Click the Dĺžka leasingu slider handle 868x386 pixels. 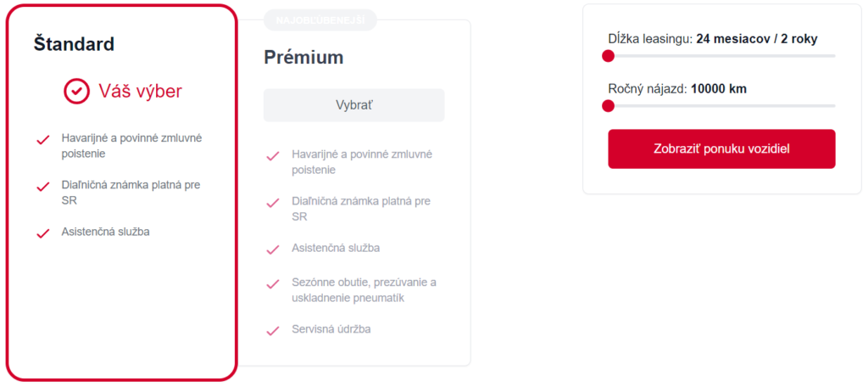click(x=608, y=56)
